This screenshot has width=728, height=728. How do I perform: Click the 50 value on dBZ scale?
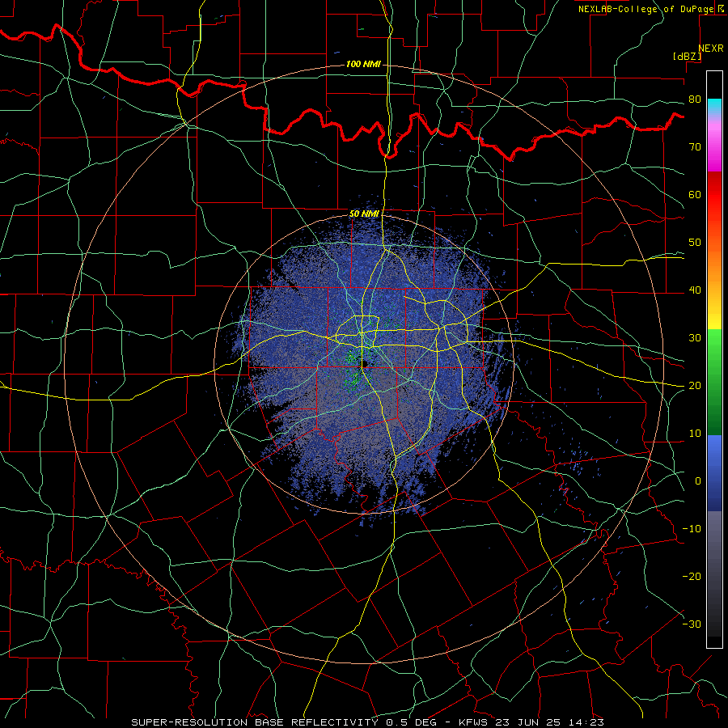pos(695,243)
